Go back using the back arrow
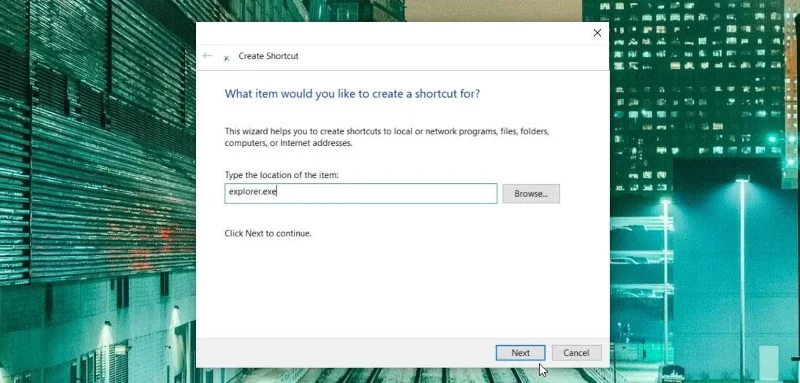 [x=207, y=56]
